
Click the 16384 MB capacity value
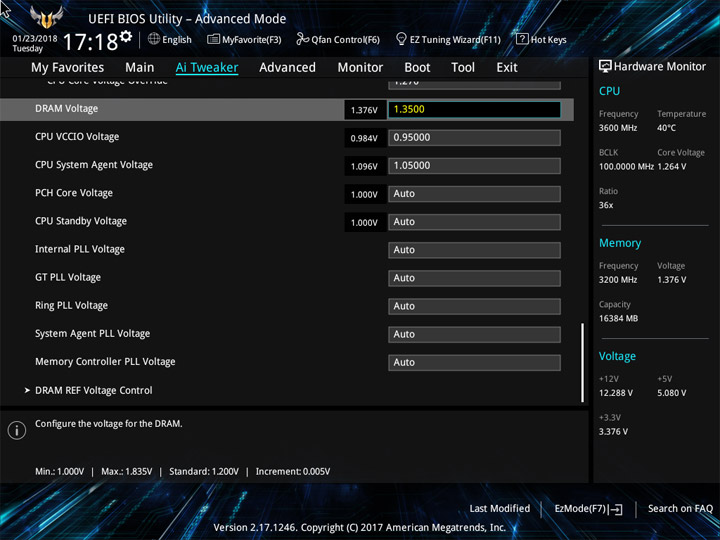pyautogui.click(x=619, y=318)
